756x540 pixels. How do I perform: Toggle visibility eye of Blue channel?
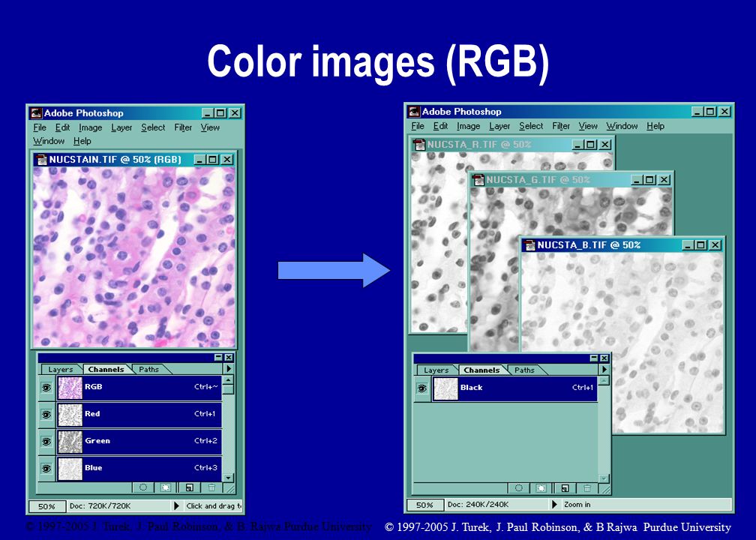pyautogui.click(x=46, y=469)
